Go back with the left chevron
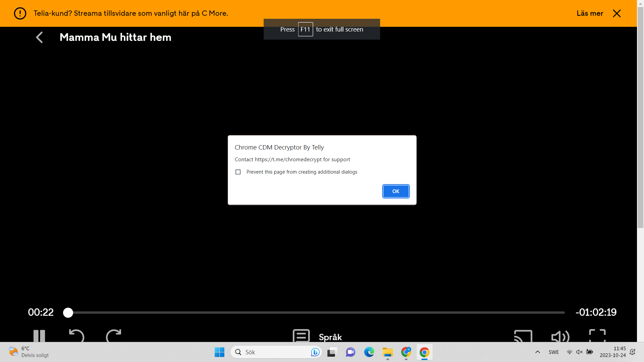The height and width of the screenshot is (362, 644). tap(39, 37)
